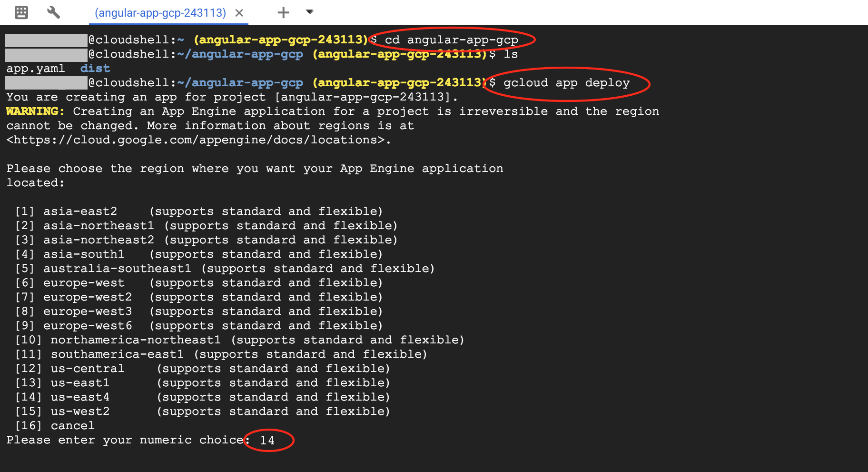
Task: Click the 'app.yaml' file name
Action: pos(36,69)
